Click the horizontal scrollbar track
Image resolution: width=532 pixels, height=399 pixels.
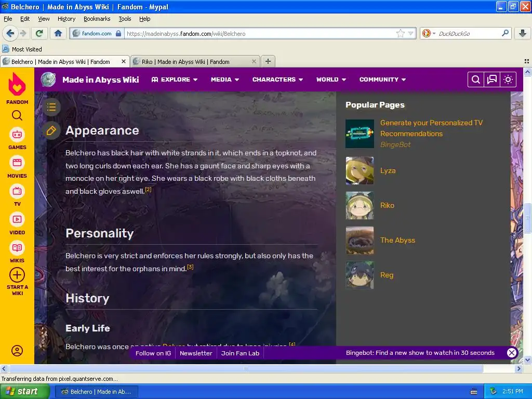pyautogui.click(x=245, y=368)
